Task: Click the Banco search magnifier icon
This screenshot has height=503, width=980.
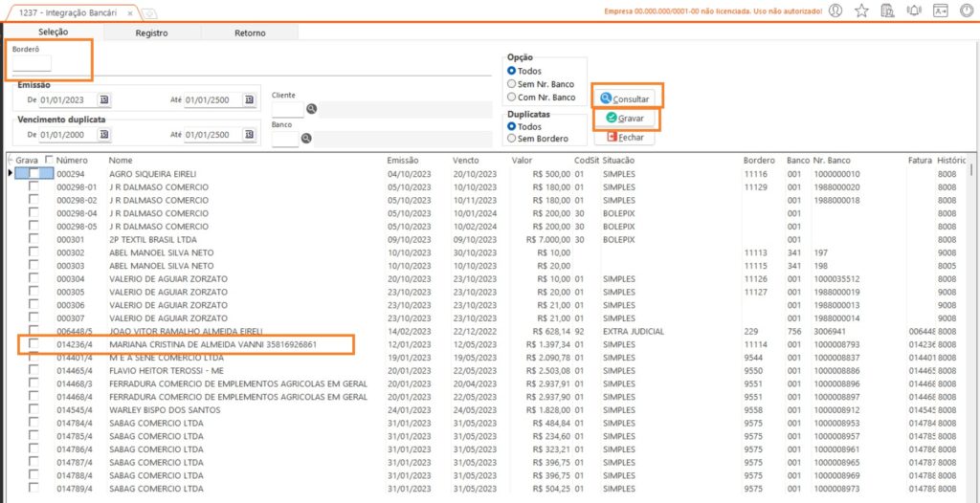Action: click(x=307, y=139)
